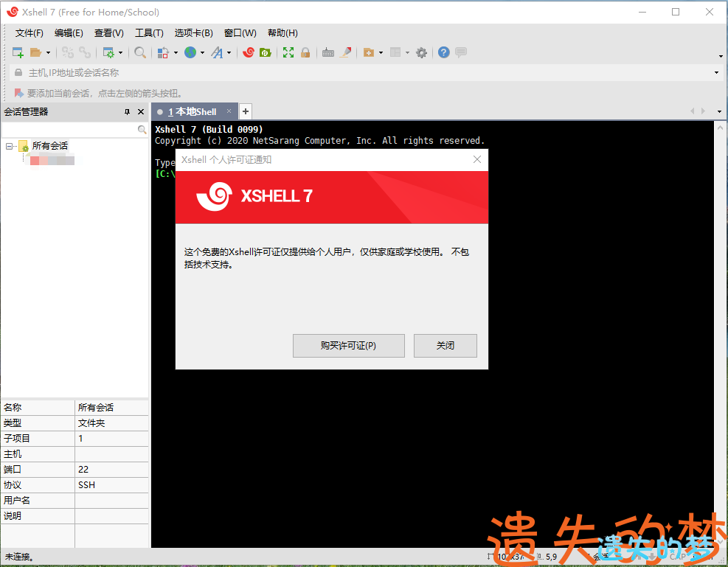Image resolution: width=728 pixels, height=567 pixels.
Task: Expand the font dropdown arrow
Action: click(229, 53)
